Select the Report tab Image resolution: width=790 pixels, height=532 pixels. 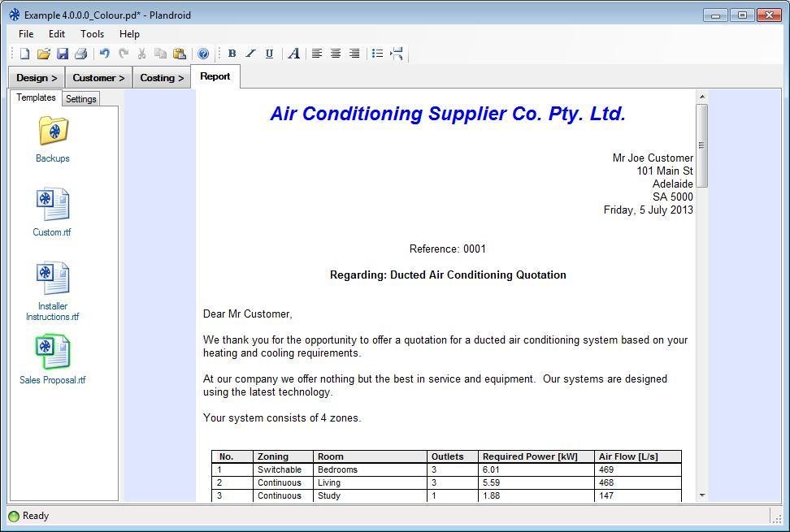click(215, 76)
